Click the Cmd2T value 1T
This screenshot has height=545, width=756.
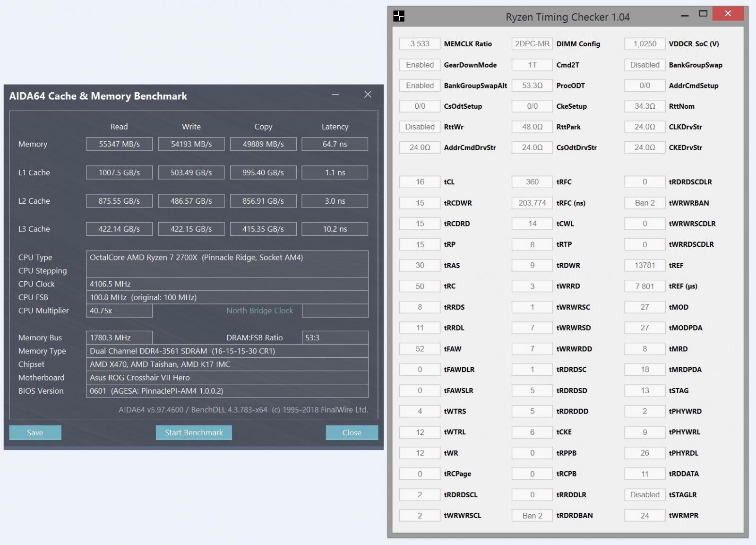pos(532,65)
